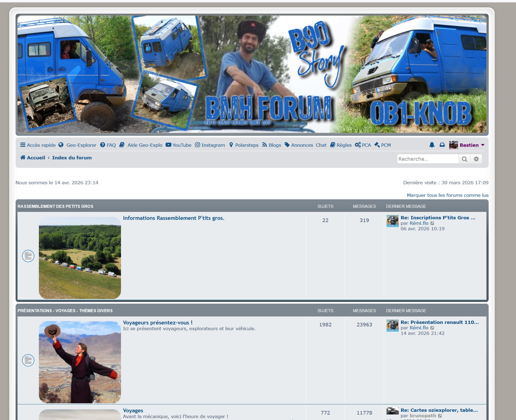The image size is (516, 420).
Task: Click the Voyageurs forum read-status icon
Action: (x=28, y=360)
